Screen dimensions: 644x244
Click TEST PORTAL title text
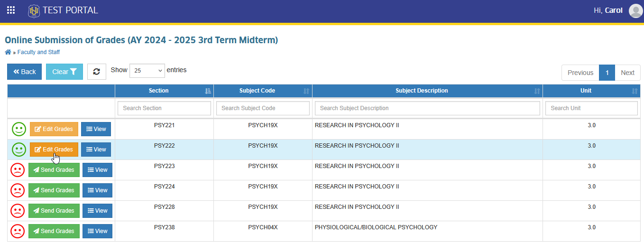click(70, 10)
